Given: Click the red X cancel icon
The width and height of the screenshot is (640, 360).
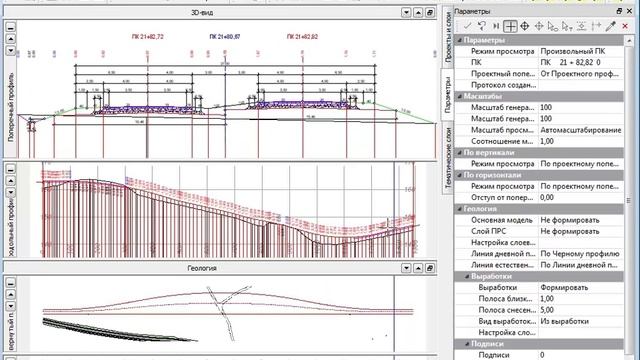Looking at the screenshot, I should point(625,26).
